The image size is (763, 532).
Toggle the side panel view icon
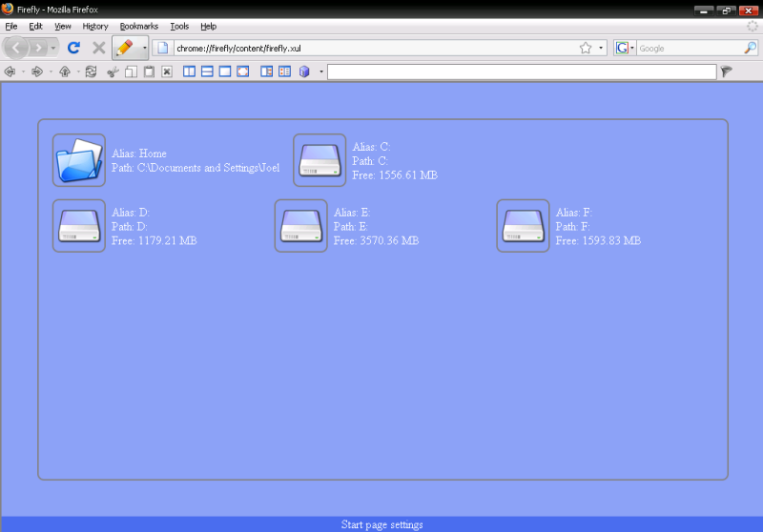click(x=267, y=72)
